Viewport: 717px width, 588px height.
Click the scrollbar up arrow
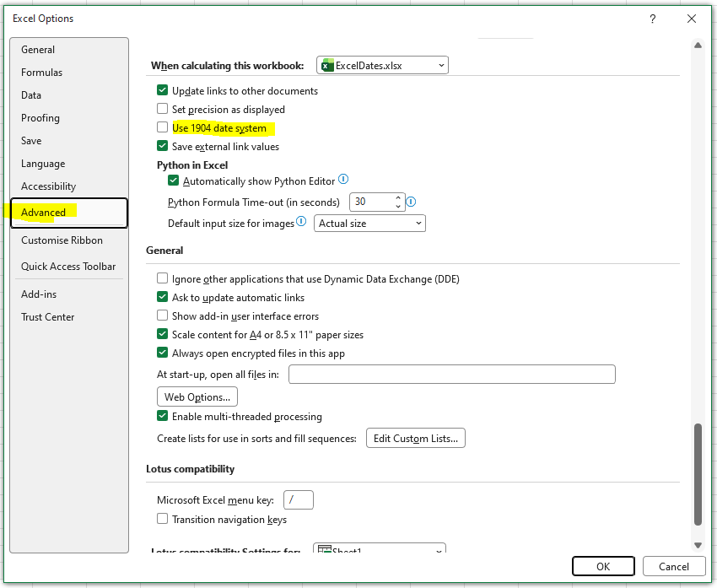point(698,46)
